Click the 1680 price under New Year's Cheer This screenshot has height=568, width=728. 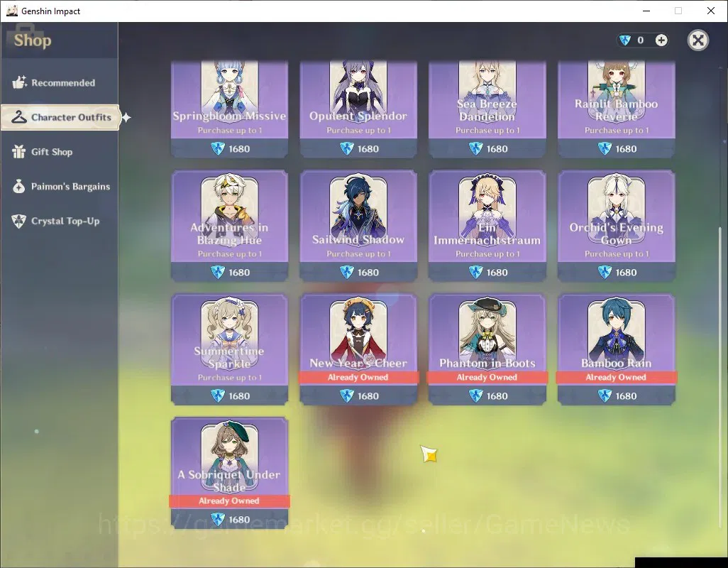[x=359, y=395]
